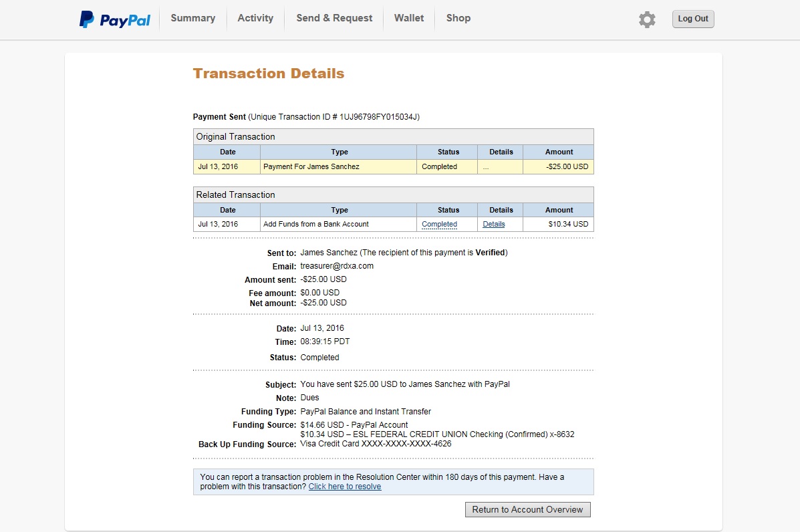Click here to resolve link
The image size is (800, 532).
coord(345,487)
